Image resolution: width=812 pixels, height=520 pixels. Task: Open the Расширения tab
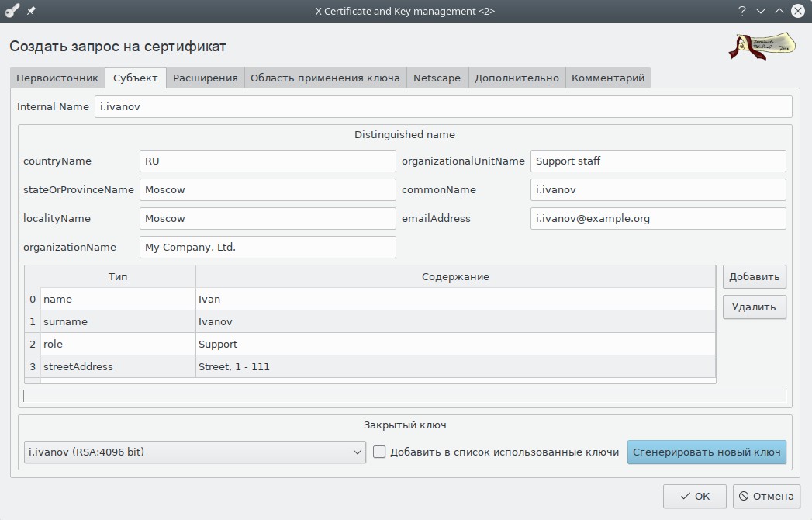coord(205,78)
